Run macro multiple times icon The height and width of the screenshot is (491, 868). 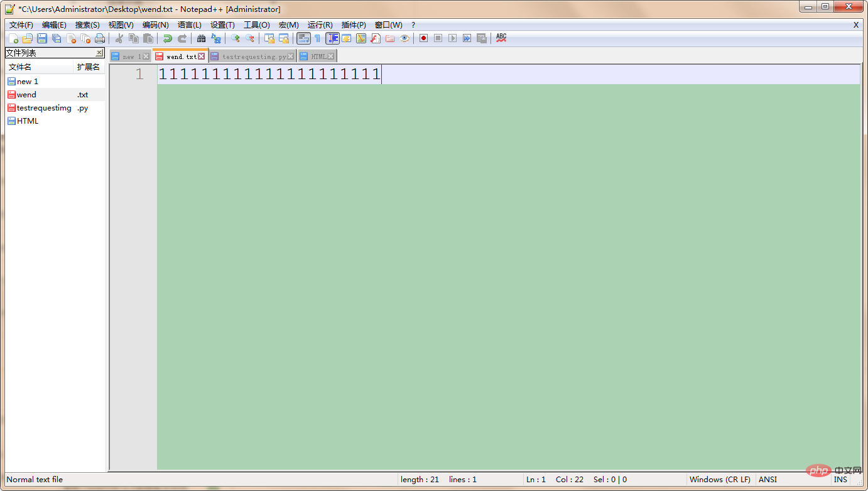467,38
